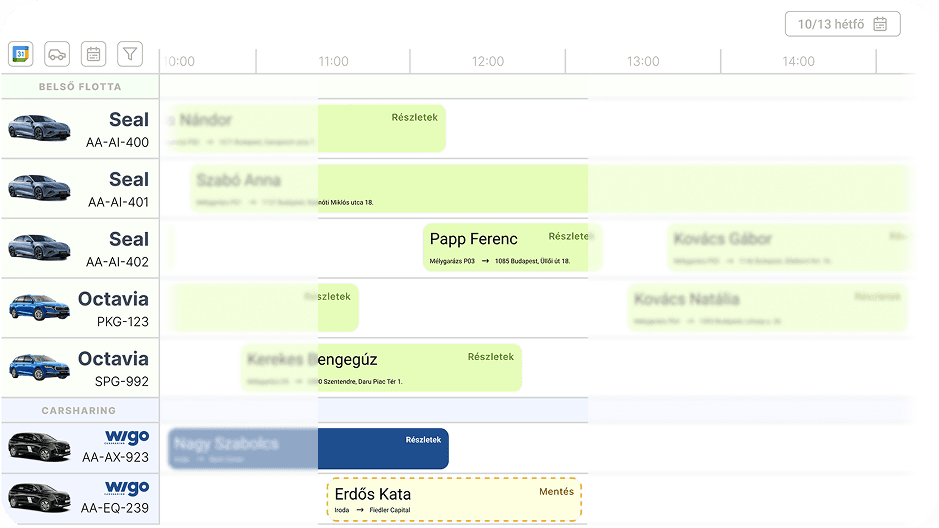Open the 10/13 hétfő date picker
Viewport: 939px width, 528px height.
pyautogui.click(x=831, y=24)
